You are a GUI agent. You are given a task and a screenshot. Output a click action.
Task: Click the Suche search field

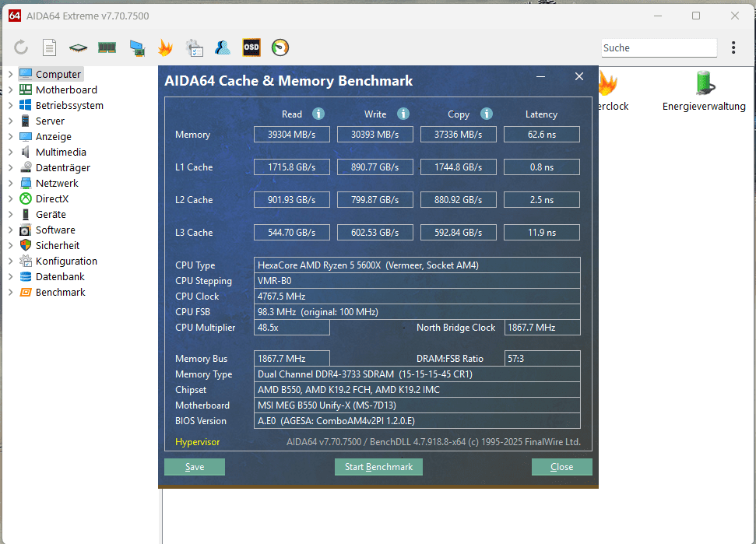659,47
